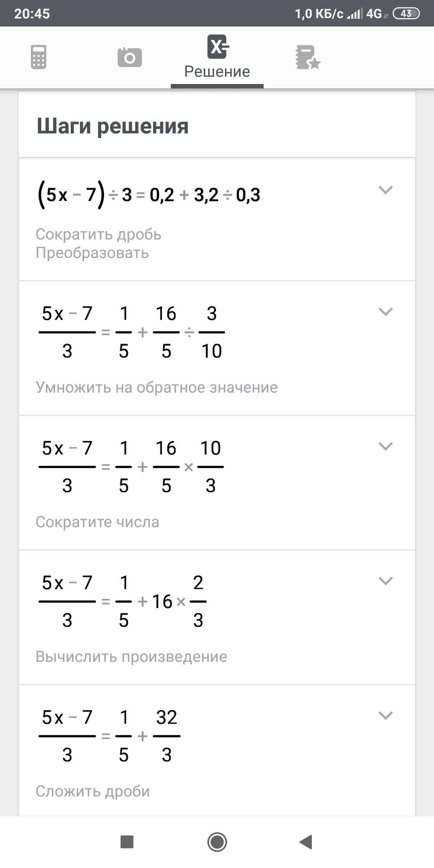Tap the Android recent apps square
This screenshot has height=868, width=434.
click(127, 842)
